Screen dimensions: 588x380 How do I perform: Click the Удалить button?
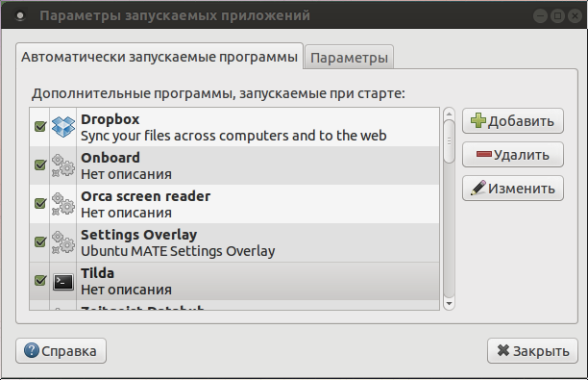click(x=513, y=154)
